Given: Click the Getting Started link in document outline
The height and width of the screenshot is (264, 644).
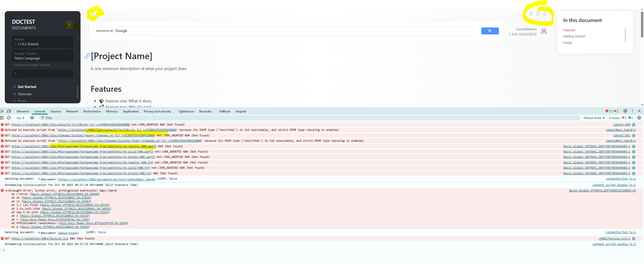Looking at the screenshot, I should pos(574,36).
